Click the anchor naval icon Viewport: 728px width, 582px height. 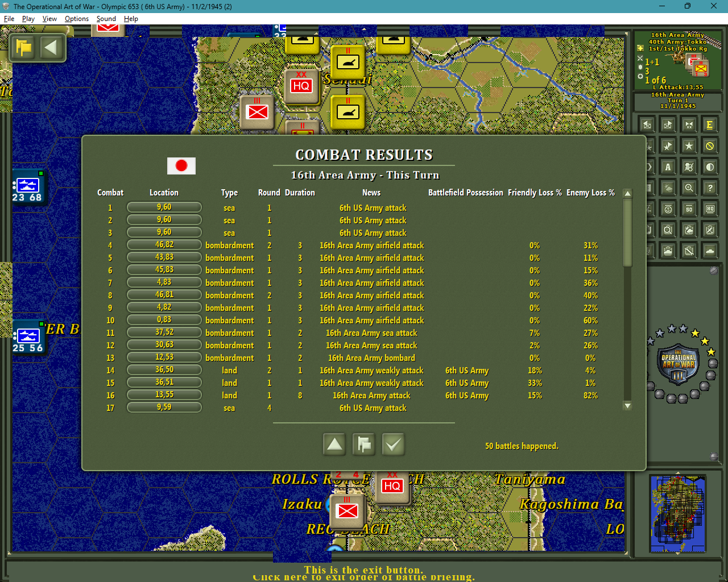(668, 209)
